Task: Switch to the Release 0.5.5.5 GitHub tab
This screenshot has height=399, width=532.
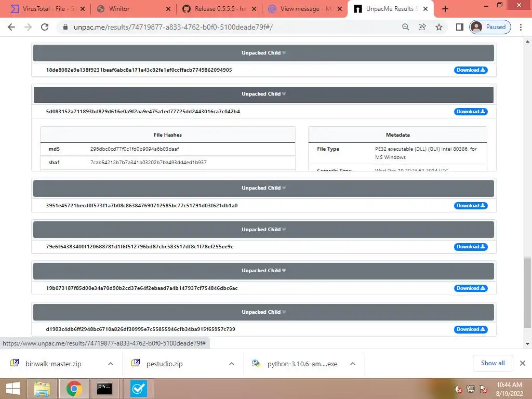Action: tap(219, 9)
